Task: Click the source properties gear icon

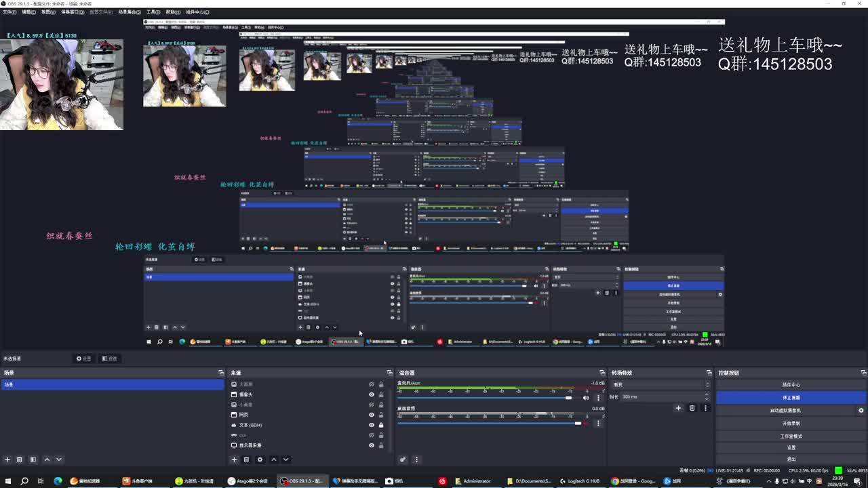Action: [260, 460]
